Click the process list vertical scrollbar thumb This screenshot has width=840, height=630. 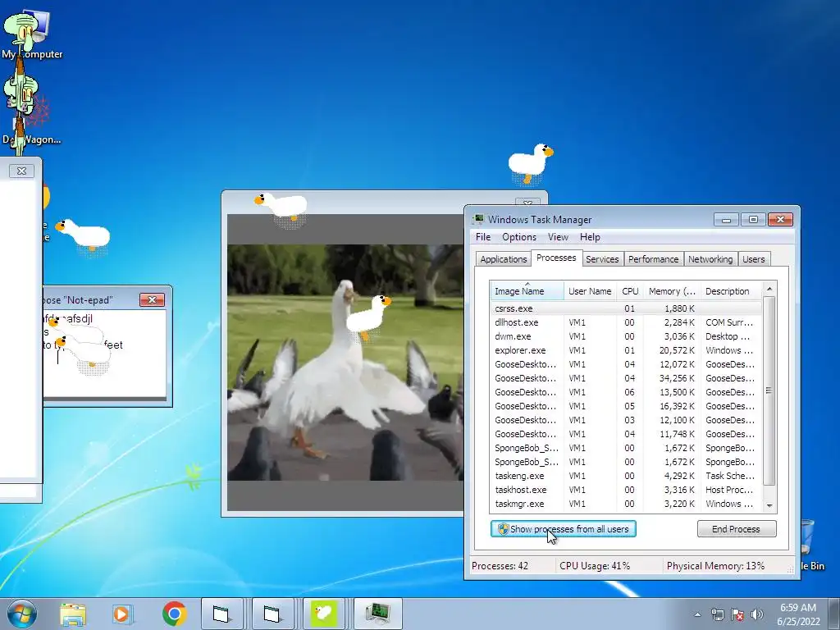click(x=769, y=390)
